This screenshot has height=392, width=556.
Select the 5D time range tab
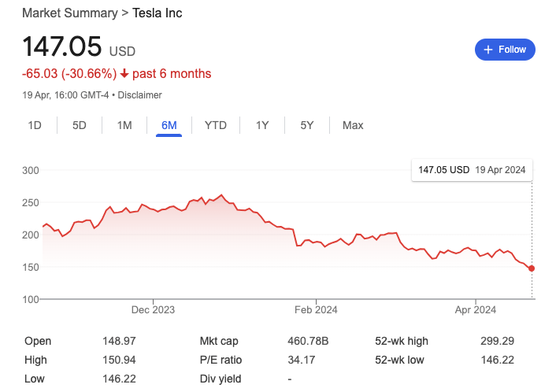click(x=80, y=125)
